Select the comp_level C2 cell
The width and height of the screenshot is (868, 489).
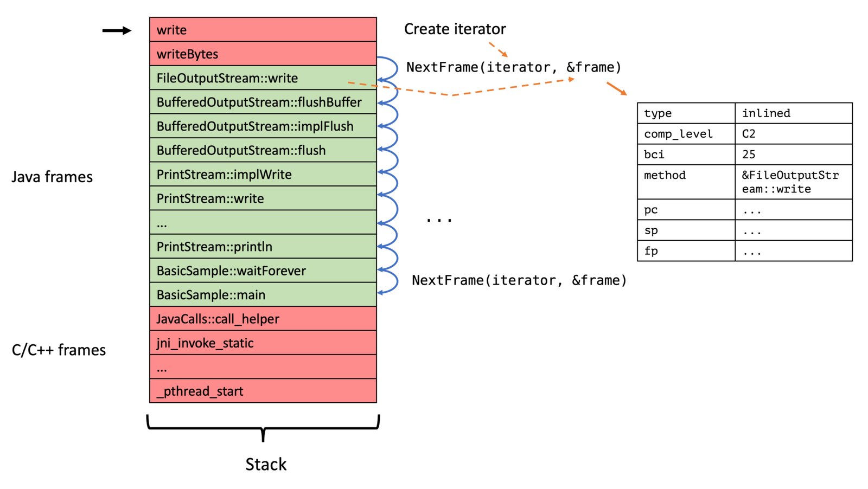click(x=794, y=133)
